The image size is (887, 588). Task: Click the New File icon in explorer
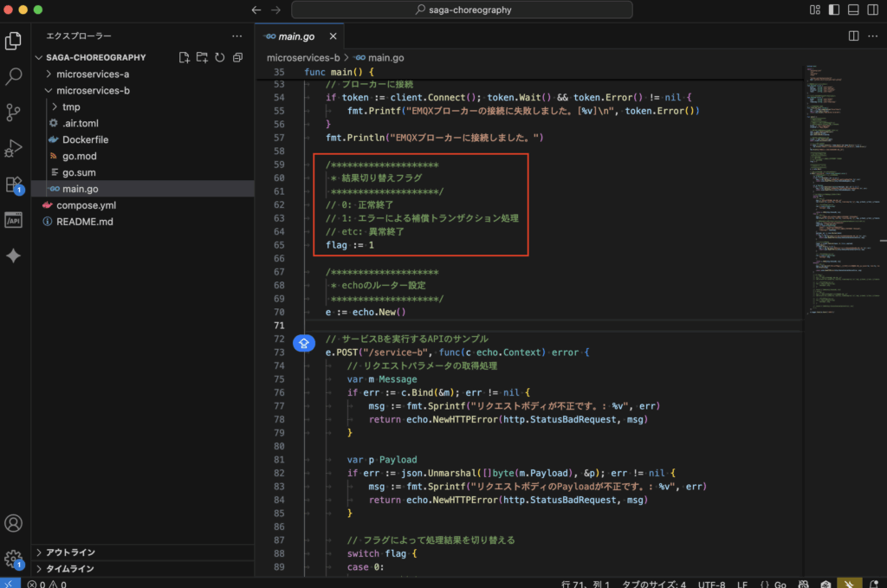185,57
